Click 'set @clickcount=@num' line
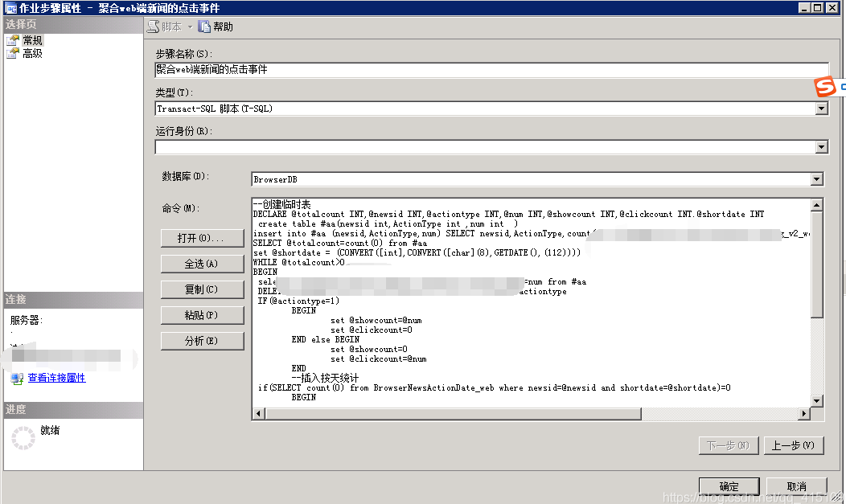 click(378, 359)
